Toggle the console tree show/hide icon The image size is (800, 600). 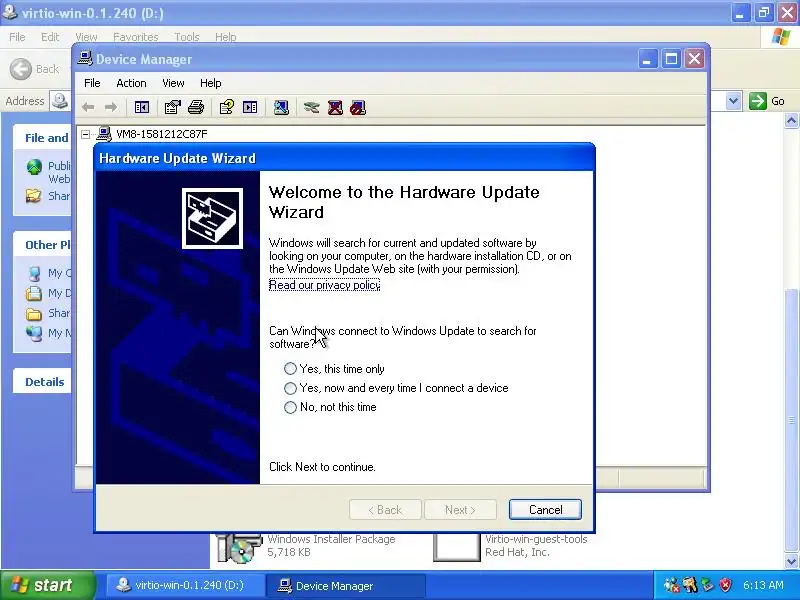click(141, 107)
